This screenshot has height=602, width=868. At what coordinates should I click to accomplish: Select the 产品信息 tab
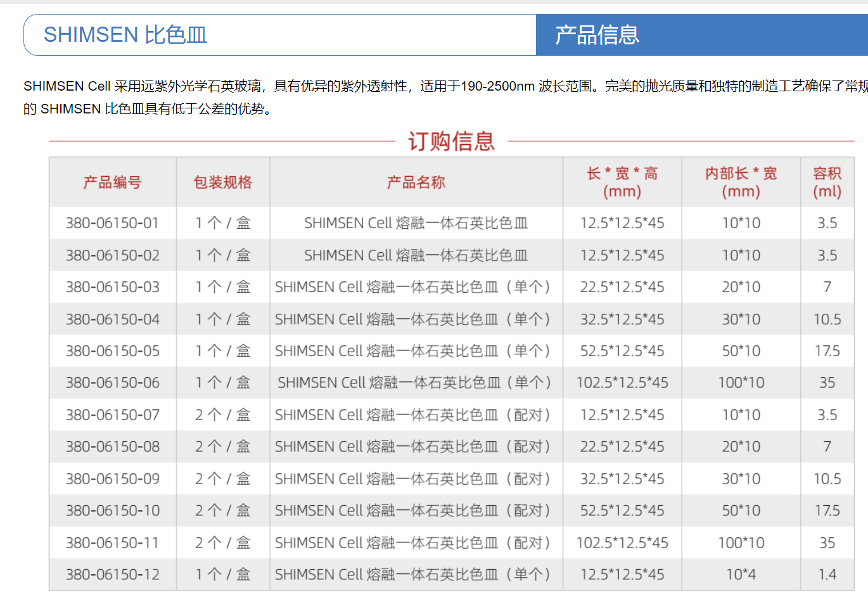pos(597,35)
